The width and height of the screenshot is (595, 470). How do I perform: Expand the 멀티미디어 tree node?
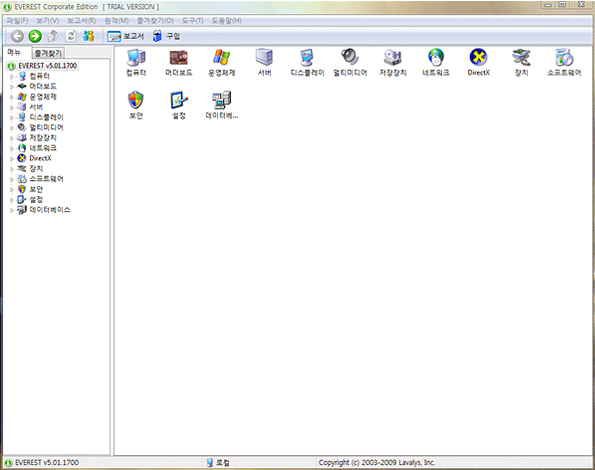pos(11,127)
